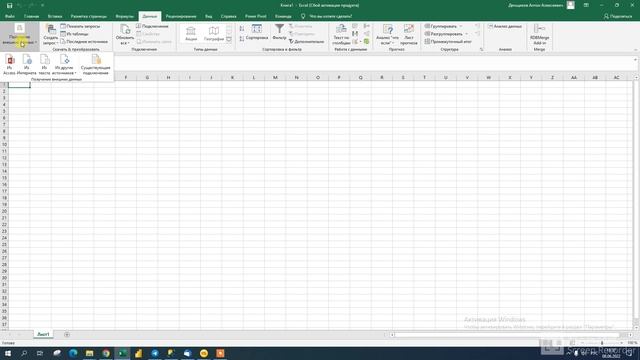
Task: Switch to the Review (Рецензирование) tab
Action: [x=181, y=16]
